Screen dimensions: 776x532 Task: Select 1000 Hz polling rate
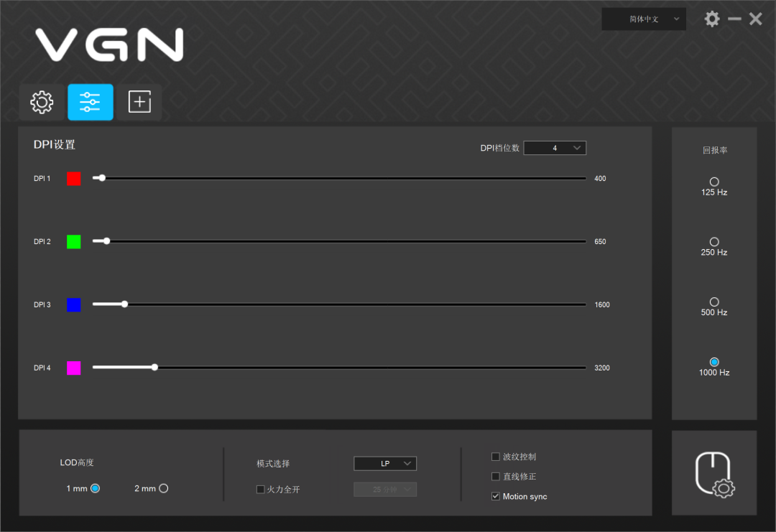(714, 362)
